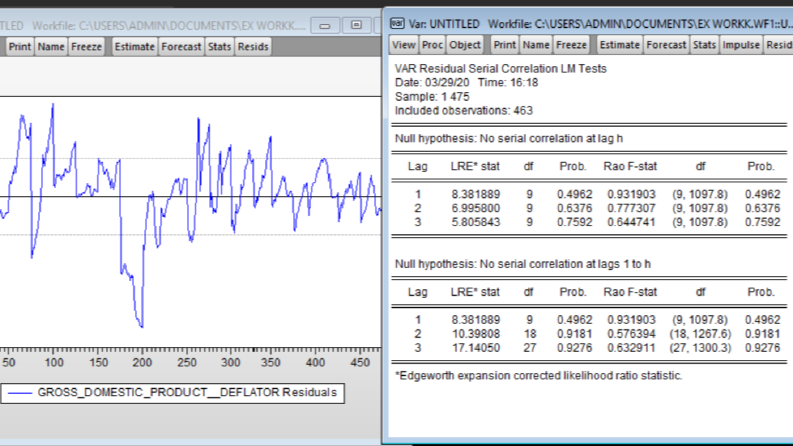The width and height of the screenshot is (793, 446).
Task: Select LRE* stat value 8.381889 in first table
Action: 475,194
